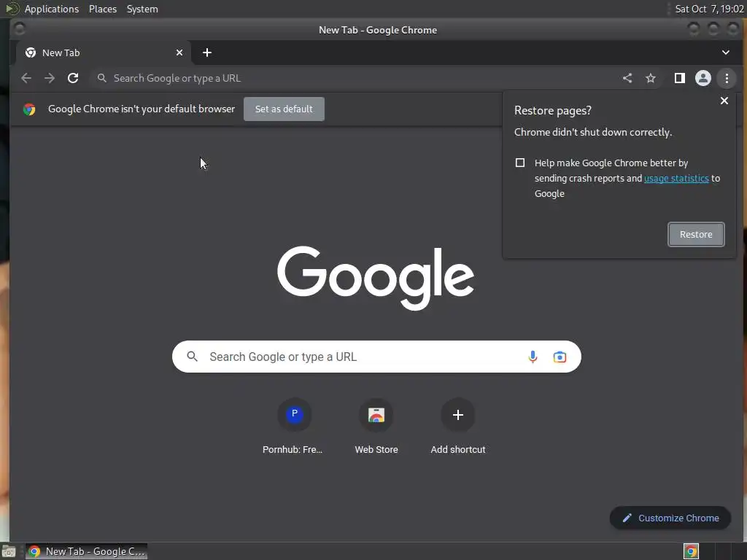Click the window menu button in title bar
747x560 pixels.
[19, 29]
